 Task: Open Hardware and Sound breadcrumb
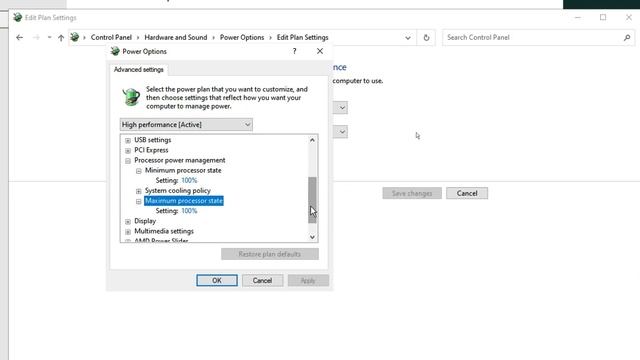pyautogui.click(x=176, y=38)
